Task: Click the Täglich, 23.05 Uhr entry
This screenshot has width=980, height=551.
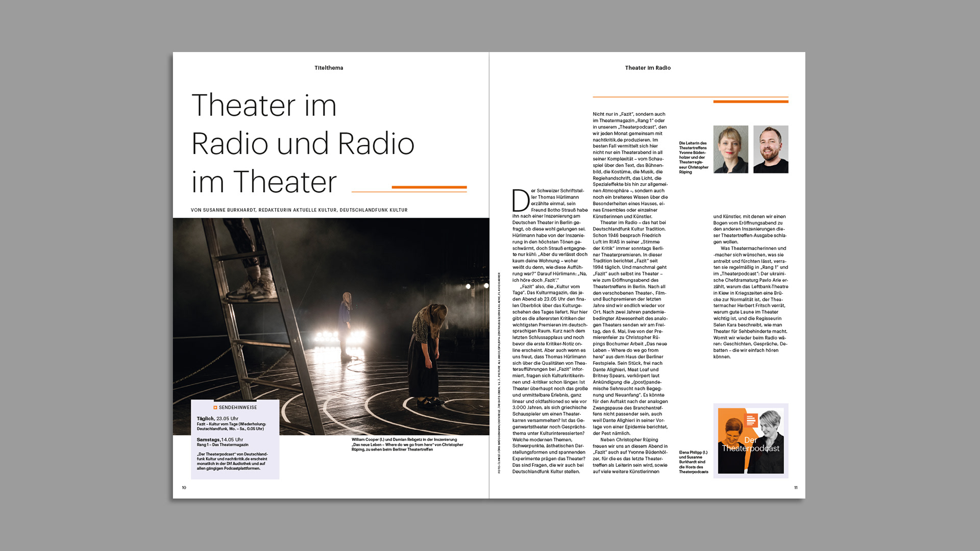Action: (218, 419)
